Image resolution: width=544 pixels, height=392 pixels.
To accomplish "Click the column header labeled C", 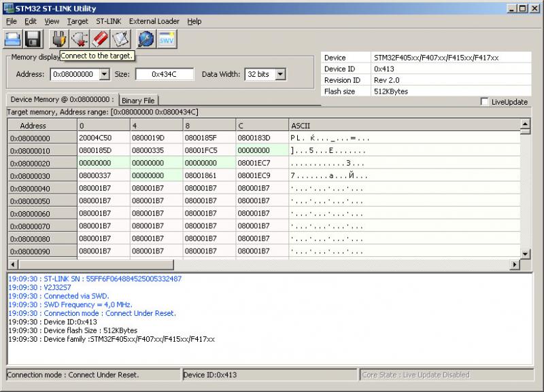I will (x=262, y=126).
